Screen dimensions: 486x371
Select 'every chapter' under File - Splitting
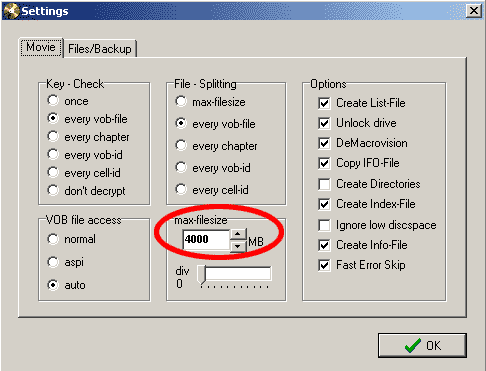(x=181, y=145)
